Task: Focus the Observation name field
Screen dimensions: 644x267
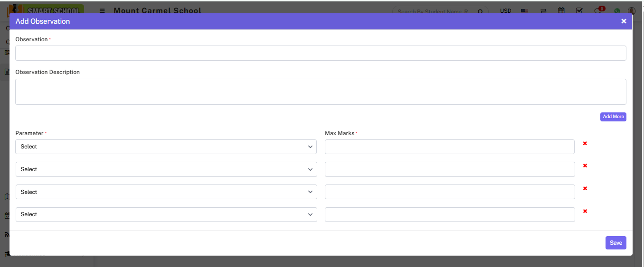Action: [321, 53]
